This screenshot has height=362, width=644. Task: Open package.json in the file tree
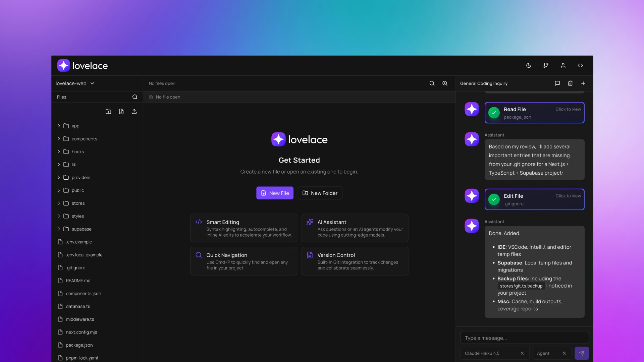coord(79,345)
